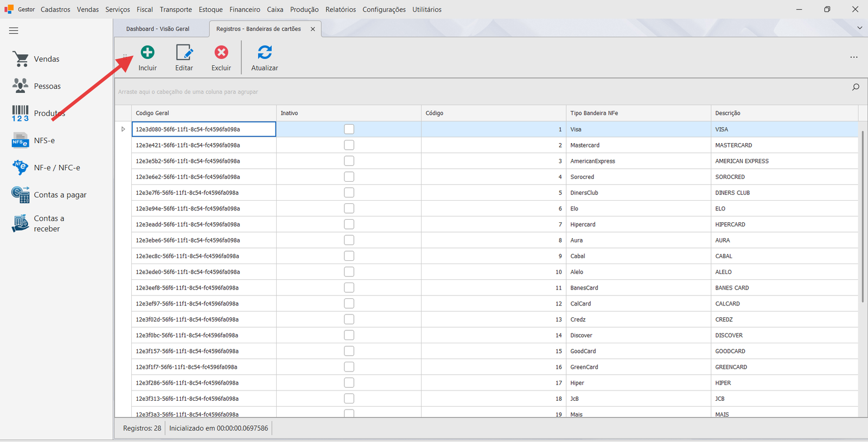Click the search magnifier icon in grid
868x442 pixels.
pos(856,87)
